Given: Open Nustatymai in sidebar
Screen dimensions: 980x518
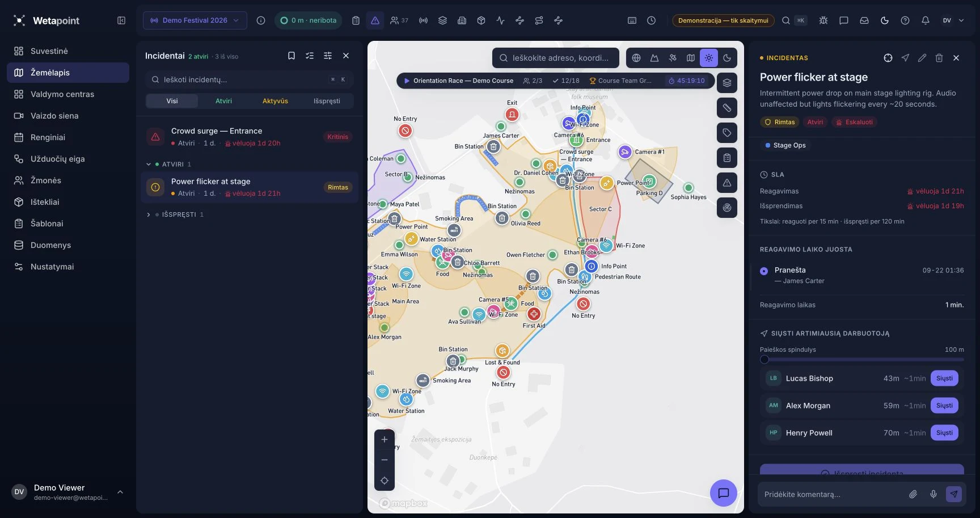Looking at the screenshot, I should pyautogui.click(x=68, y=267).
